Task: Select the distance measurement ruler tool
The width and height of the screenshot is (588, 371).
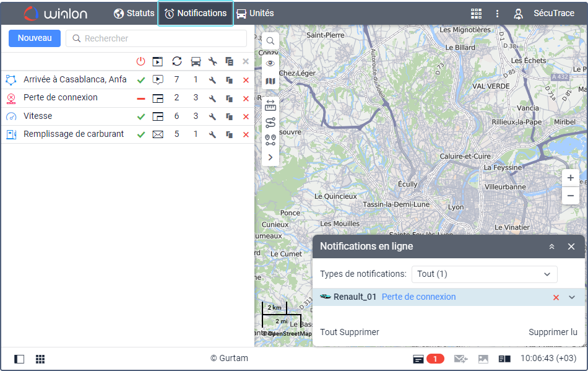Action: coord(270,106)
